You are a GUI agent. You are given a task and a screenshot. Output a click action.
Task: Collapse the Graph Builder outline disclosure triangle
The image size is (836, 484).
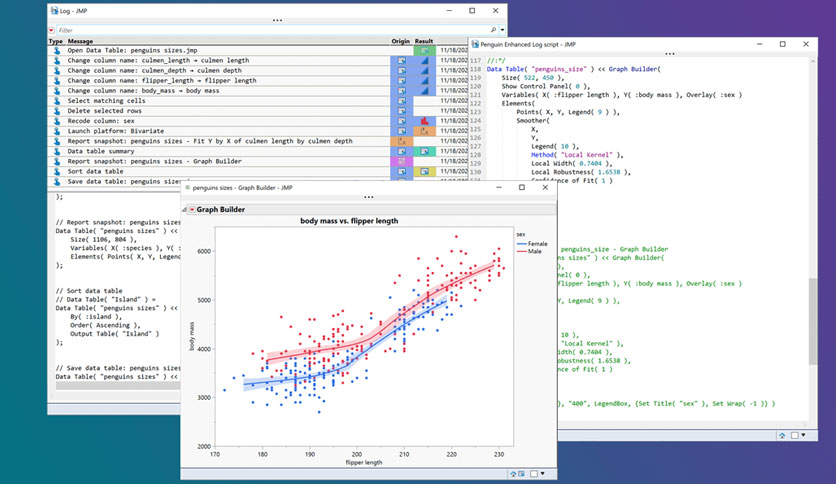tap(185, 209)
